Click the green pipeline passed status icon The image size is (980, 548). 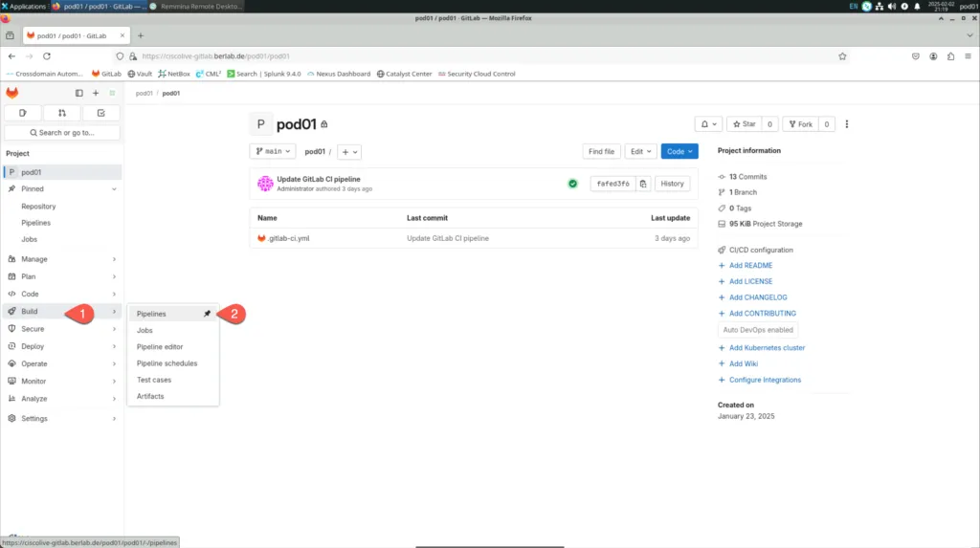572,184
